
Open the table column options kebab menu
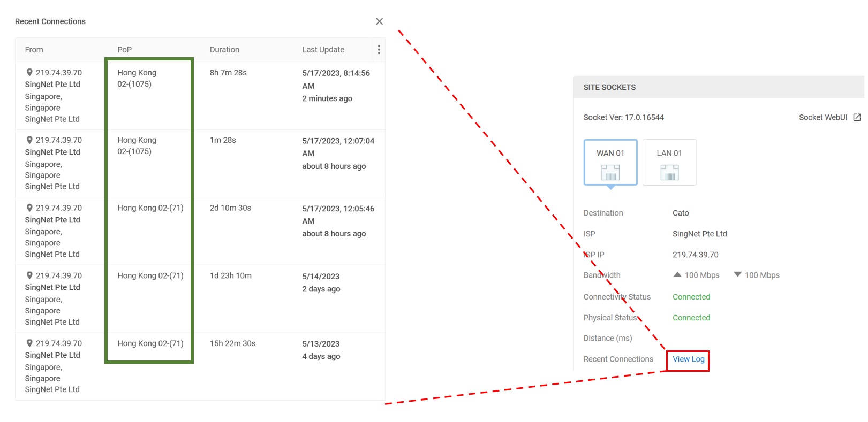pyautogui.click(x=379, y=50)
